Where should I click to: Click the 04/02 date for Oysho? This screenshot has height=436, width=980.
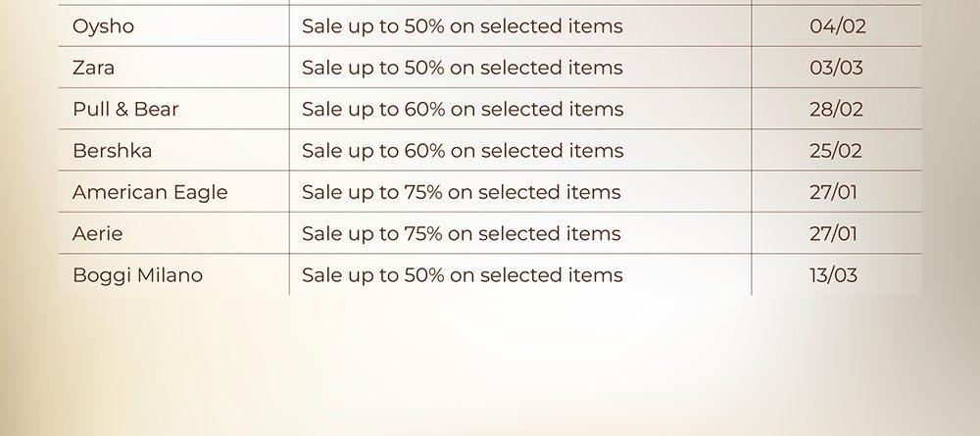(x=837, y=26)
